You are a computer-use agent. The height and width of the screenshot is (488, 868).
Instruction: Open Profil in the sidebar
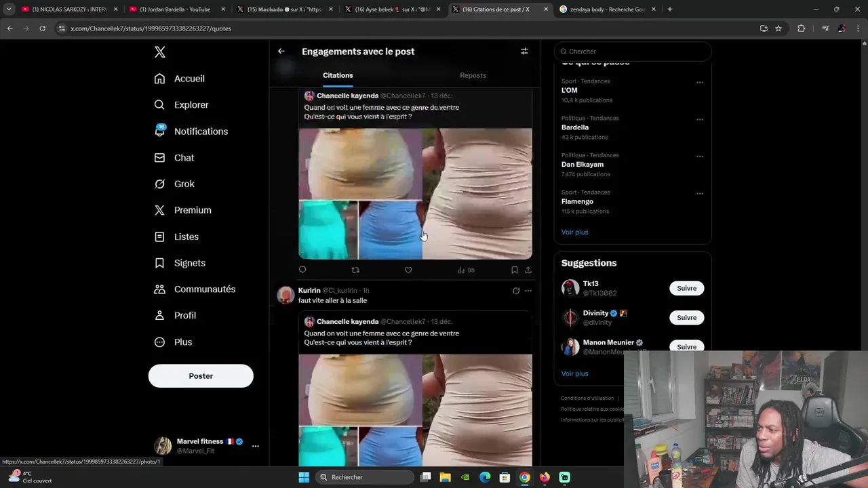[x=175, y=316]
